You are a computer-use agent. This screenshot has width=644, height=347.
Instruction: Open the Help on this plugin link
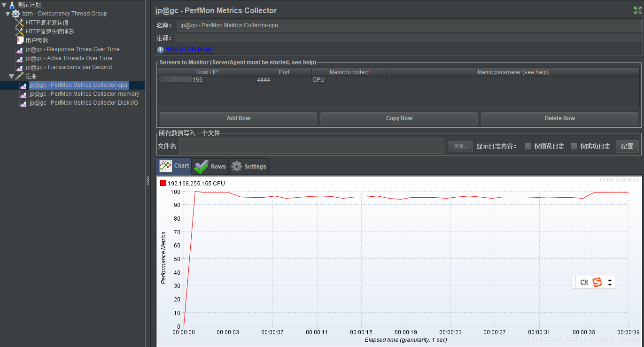click(x=189, y=49)
